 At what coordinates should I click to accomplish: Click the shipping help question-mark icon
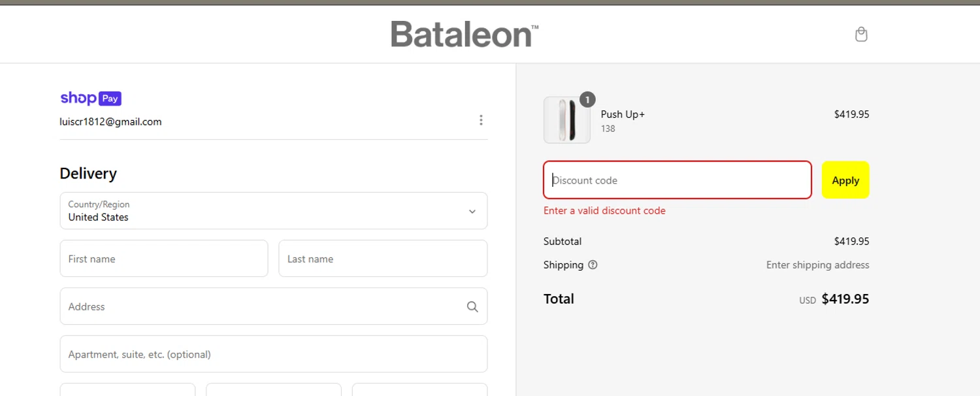(x=593, y=265)
